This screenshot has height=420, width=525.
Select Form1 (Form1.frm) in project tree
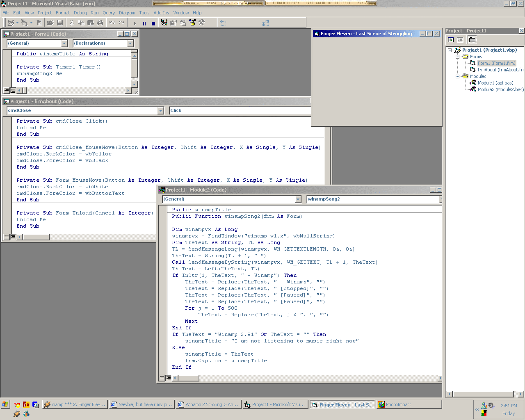pos(496,63)
